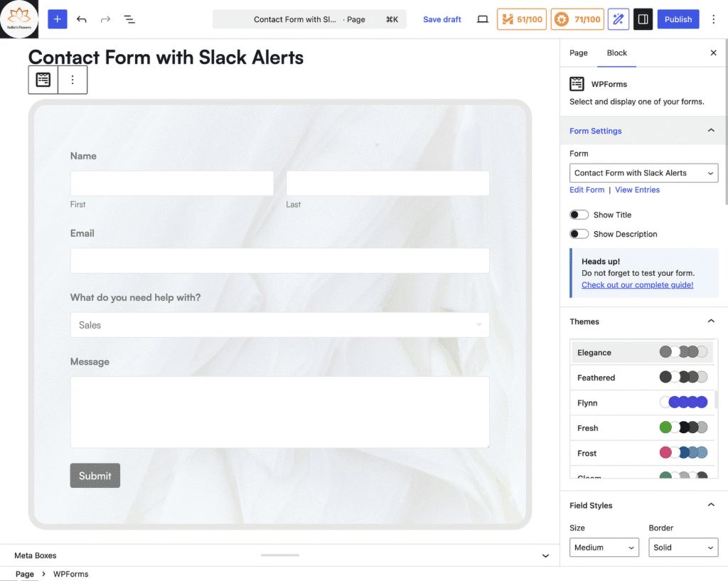Open the document overview list
Viewport: 728px width, 581px height.
(x=129, y=19)
